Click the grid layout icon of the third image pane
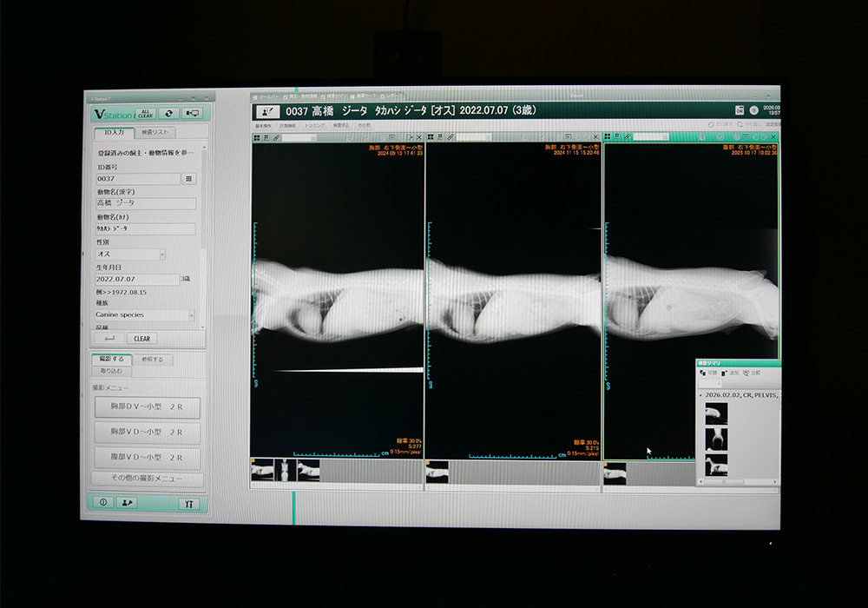The image size is (868, 608). (608, 136)
